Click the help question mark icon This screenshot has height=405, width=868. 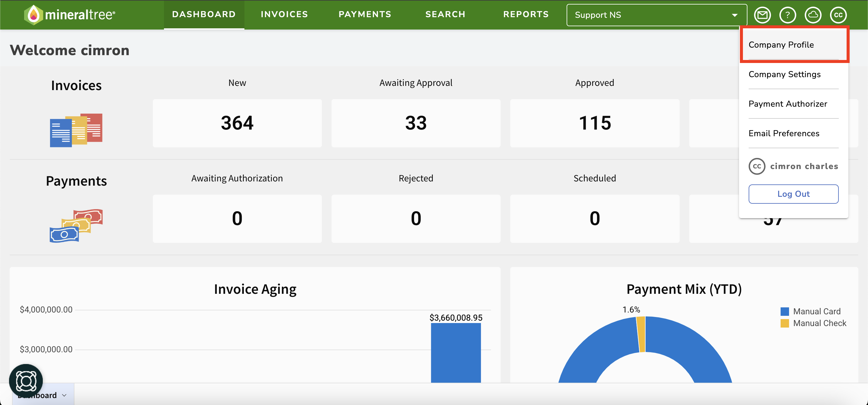coord(788,15)
